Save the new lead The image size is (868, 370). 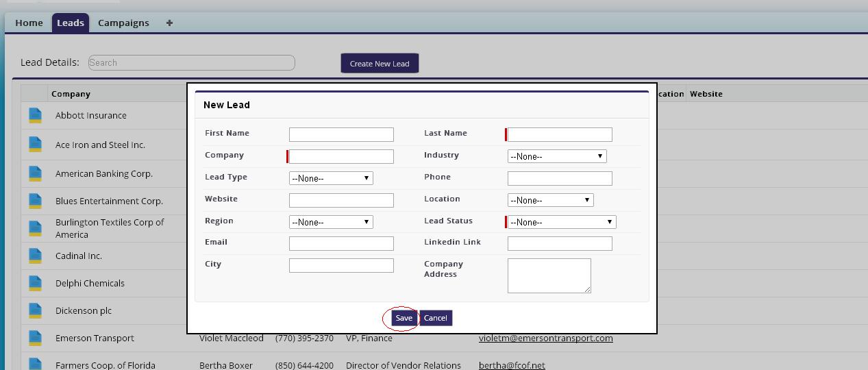click(404, 318)
